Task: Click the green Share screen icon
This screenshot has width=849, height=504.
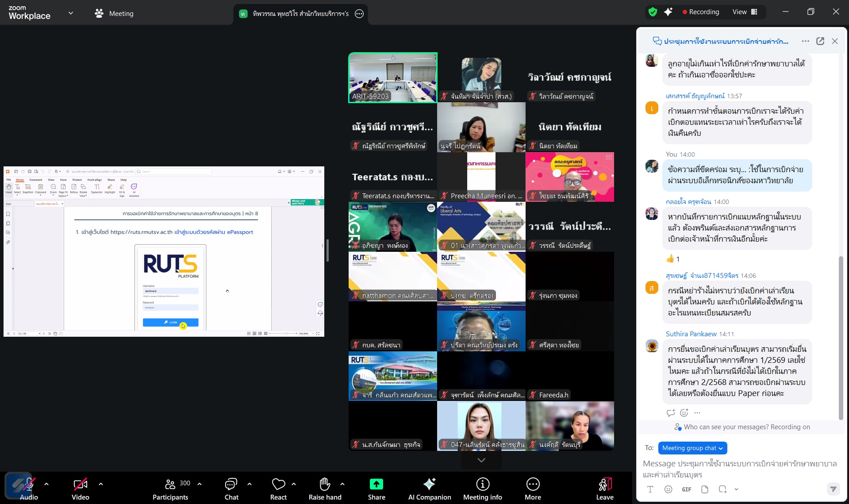Action: (x=376, y=485)
